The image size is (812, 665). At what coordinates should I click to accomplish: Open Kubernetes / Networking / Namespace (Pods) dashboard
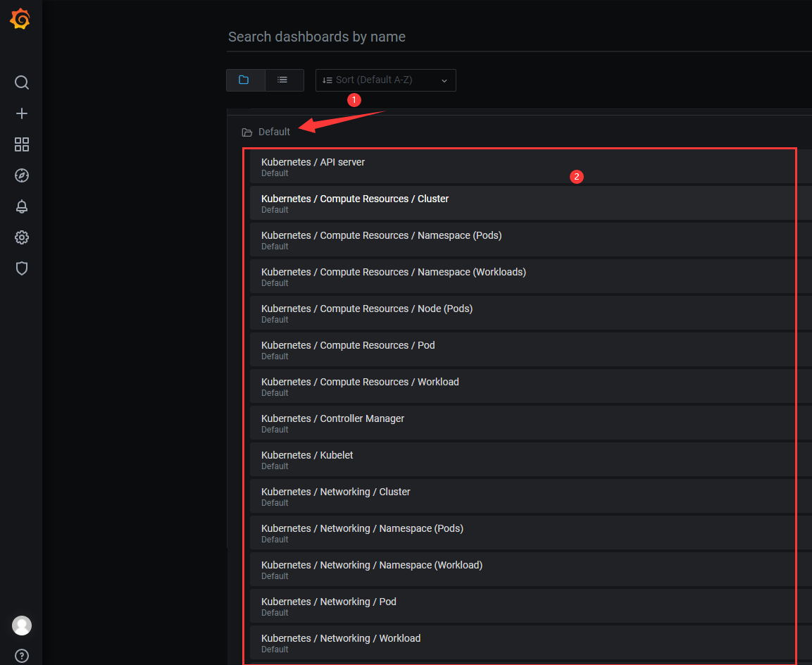(531, 533)
